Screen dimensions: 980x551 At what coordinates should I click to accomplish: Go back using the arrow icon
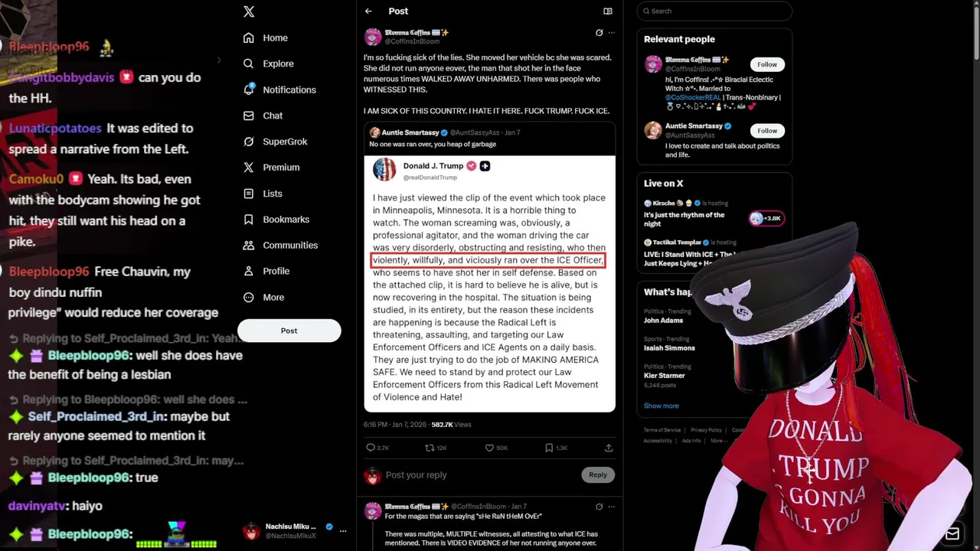[x=368, y=11]
